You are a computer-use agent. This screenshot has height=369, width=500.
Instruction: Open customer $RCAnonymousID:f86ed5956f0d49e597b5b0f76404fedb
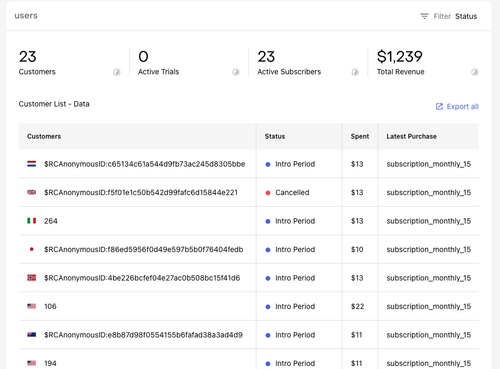(144, 249)
